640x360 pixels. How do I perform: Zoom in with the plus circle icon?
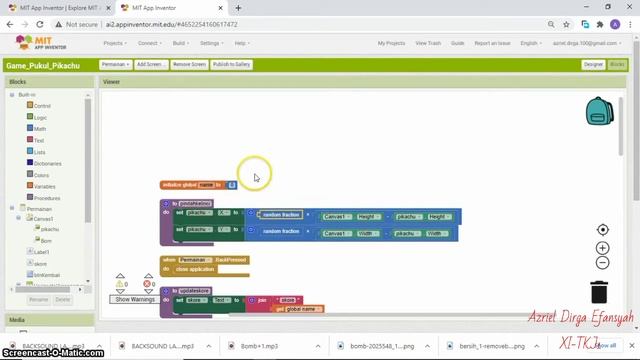(602, 248)
